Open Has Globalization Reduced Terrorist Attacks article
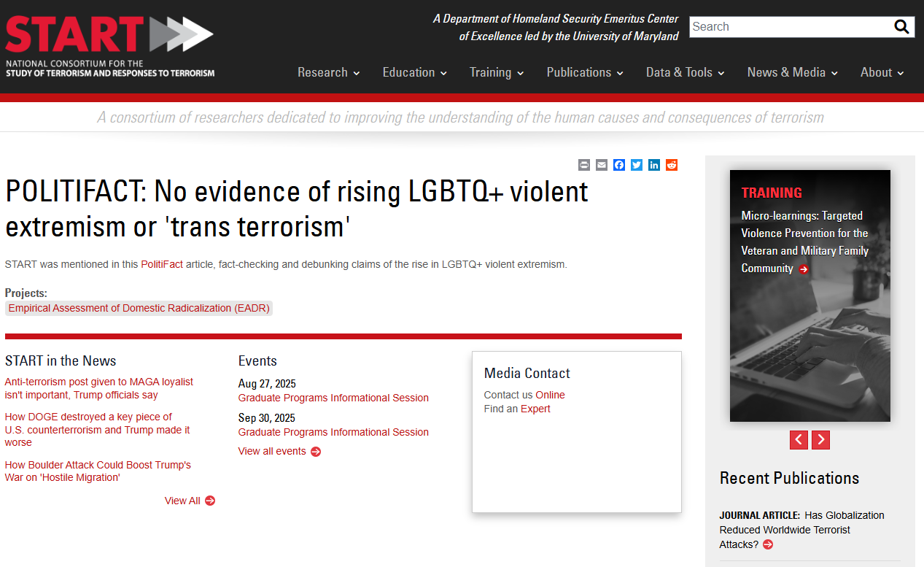 (801, 530)
